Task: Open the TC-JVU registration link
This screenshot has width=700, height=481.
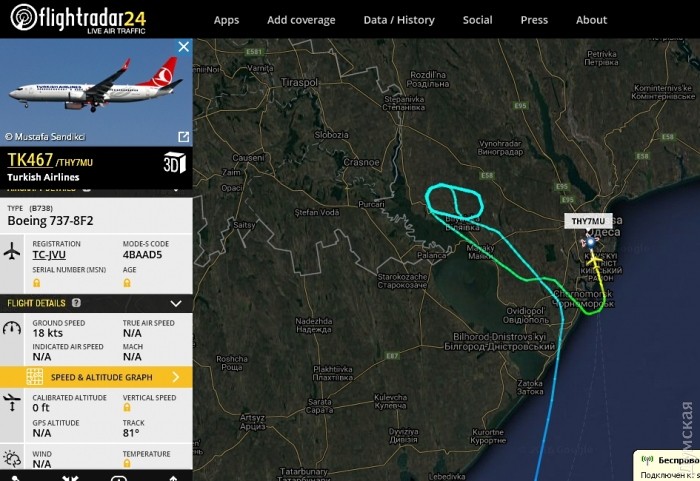Action: [49, 255]
